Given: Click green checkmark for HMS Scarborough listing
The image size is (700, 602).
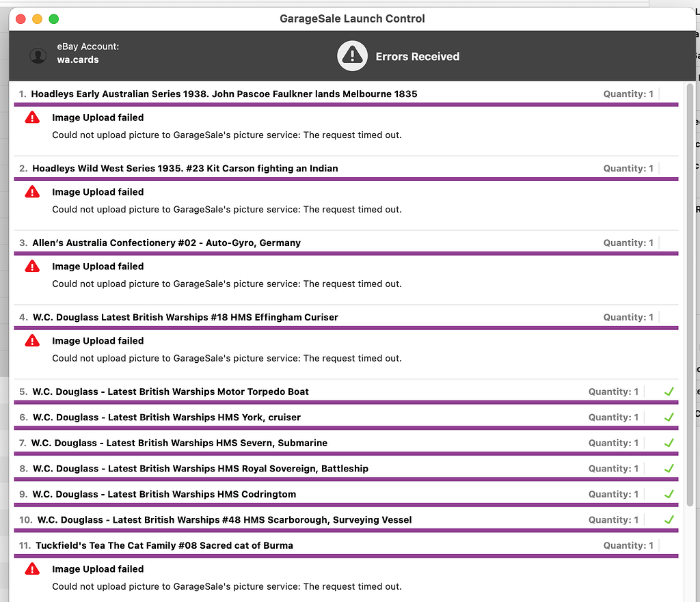Looking at the screenshot, I should pos(669,520).
